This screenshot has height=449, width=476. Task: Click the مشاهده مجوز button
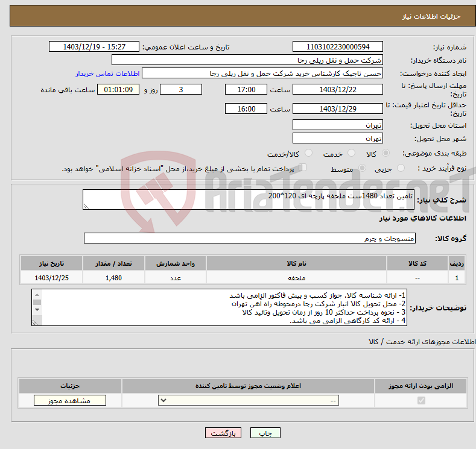coord(70,401)
